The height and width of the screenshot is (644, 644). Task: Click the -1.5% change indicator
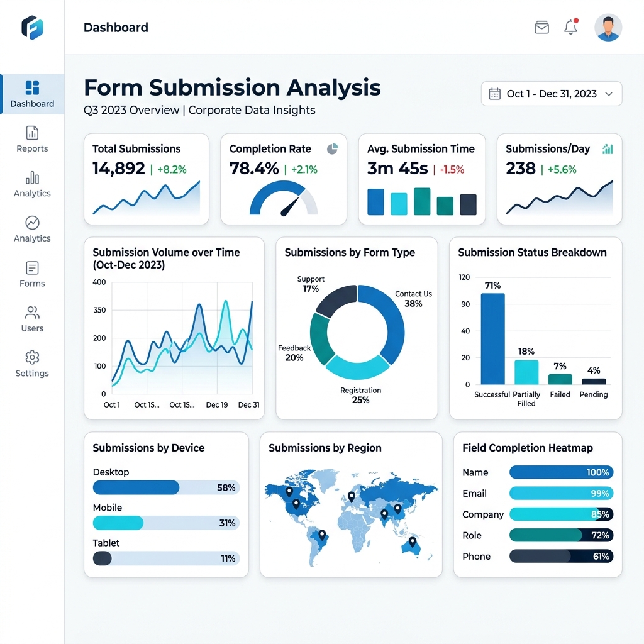click(452, 169)
